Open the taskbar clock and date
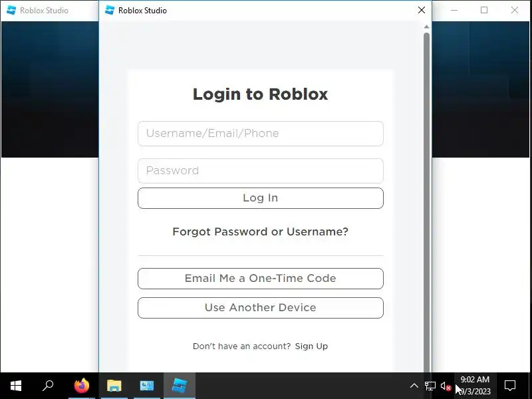532x399 pixels. (x=475, y=386)
